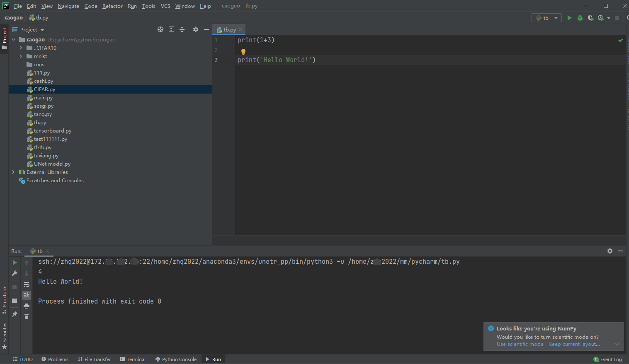Open the Structure side tab
629x364 pixels.
click(x=4, y=300)
